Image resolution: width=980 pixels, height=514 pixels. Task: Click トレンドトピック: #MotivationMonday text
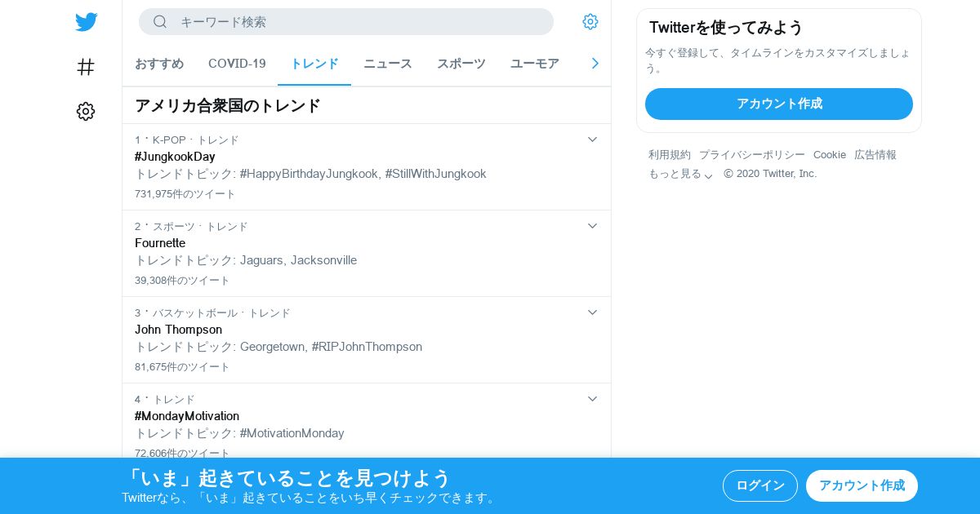pyautogui.click(x=239, y=433)
